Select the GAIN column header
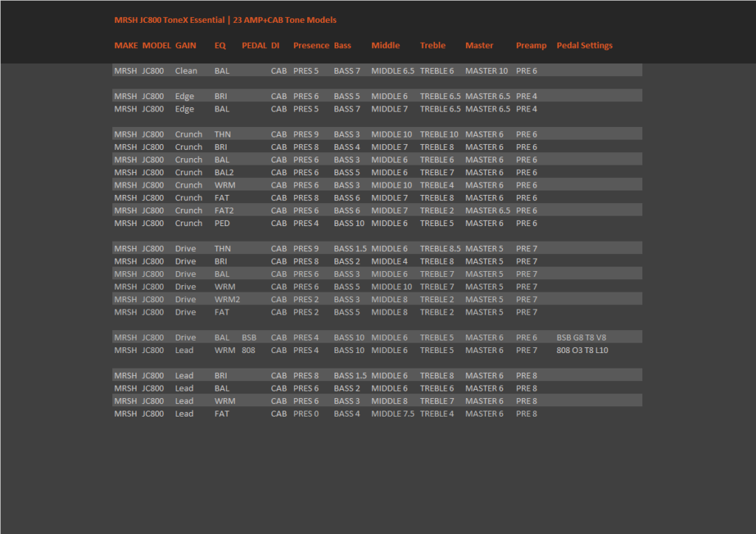Viewport: 756px width, 534px height. (185, 45)
